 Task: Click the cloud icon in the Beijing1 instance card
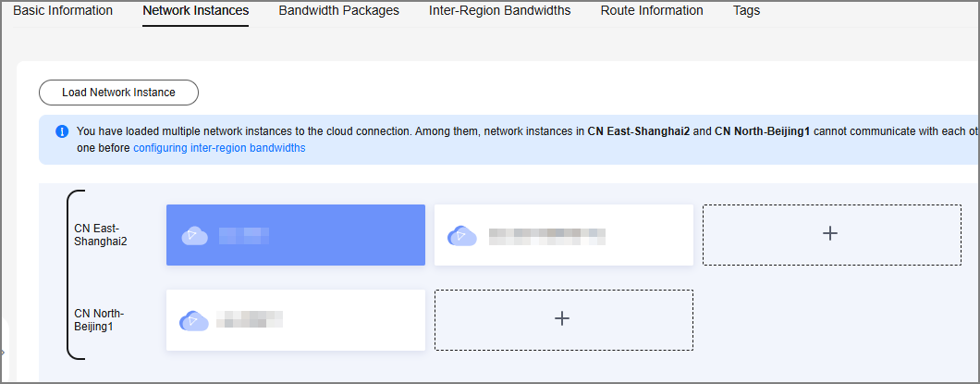pos(194,320)
